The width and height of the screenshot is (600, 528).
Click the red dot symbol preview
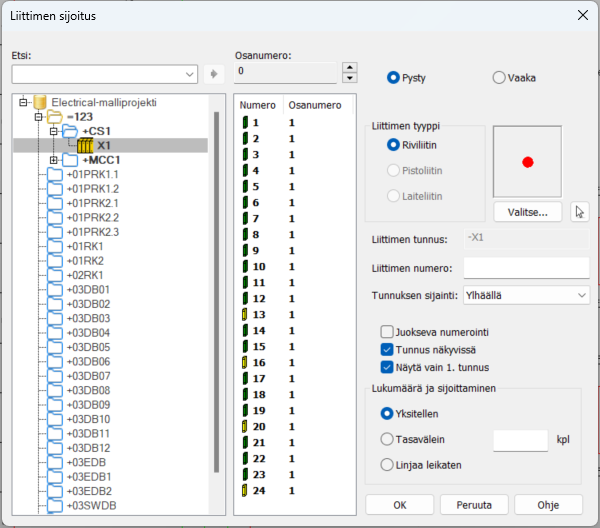528,162
